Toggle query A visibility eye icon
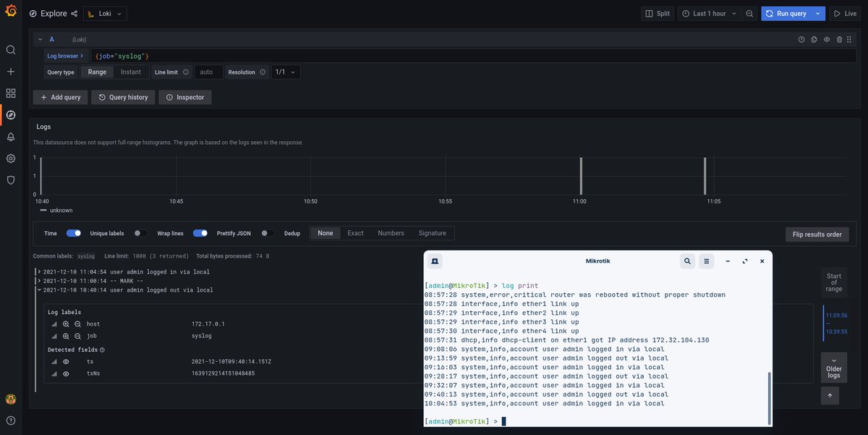868x435 pixels. tap(827, 39)
